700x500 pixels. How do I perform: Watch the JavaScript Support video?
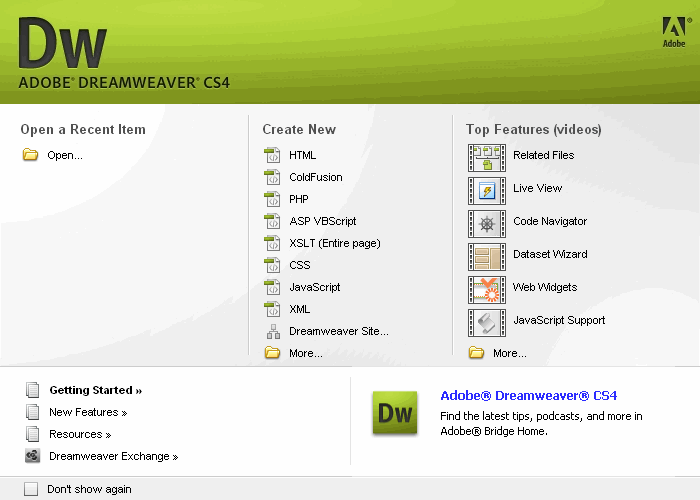[559, 320]
